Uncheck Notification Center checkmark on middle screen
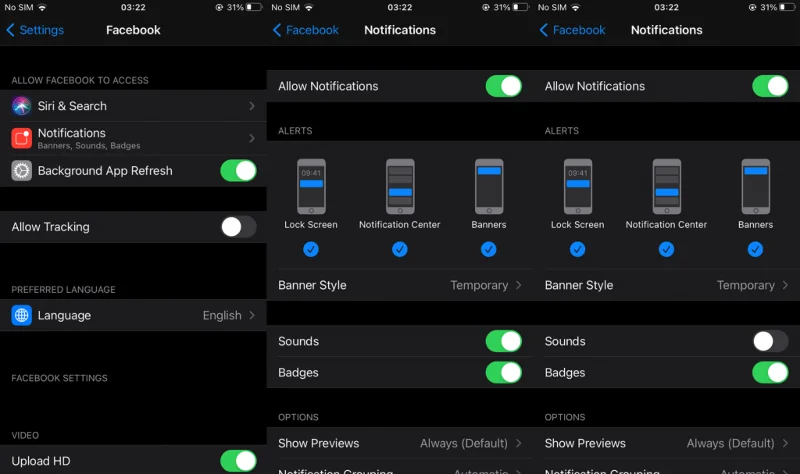 400,249
